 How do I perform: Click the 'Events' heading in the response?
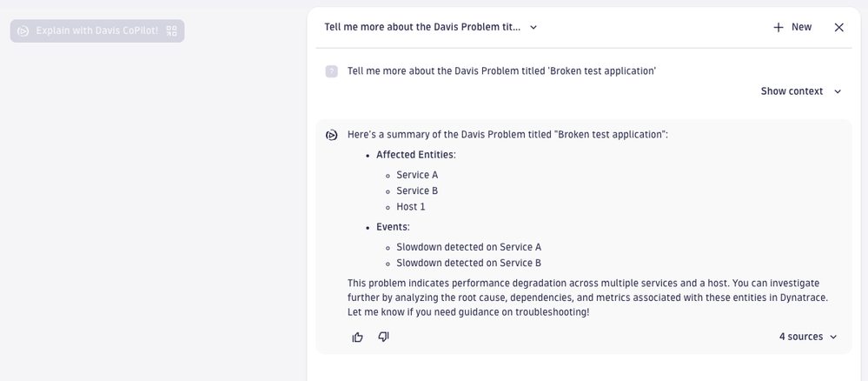[x=393, y=227]
